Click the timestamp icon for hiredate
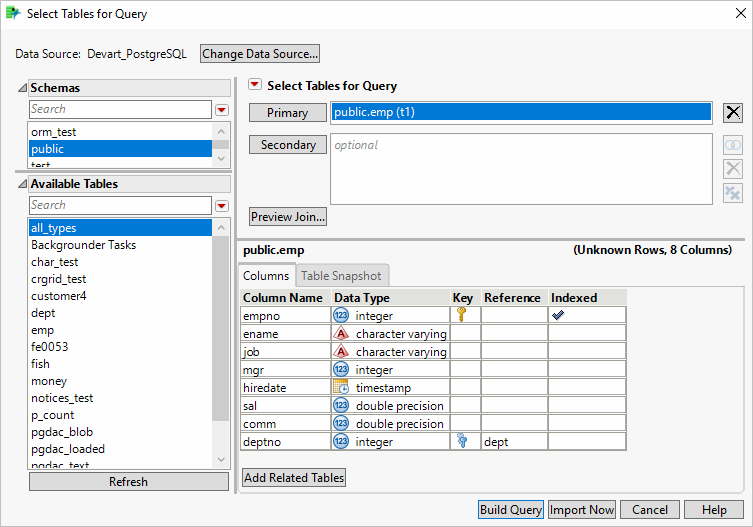The height and width of the screenshot is (527, 753). tap(340, 387)
